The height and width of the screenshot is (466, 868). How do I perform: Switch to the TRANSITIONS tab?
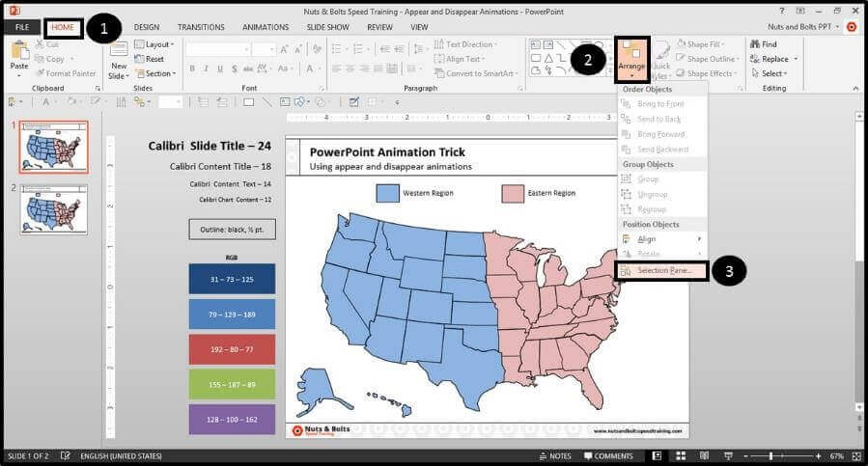click(201, 27)
